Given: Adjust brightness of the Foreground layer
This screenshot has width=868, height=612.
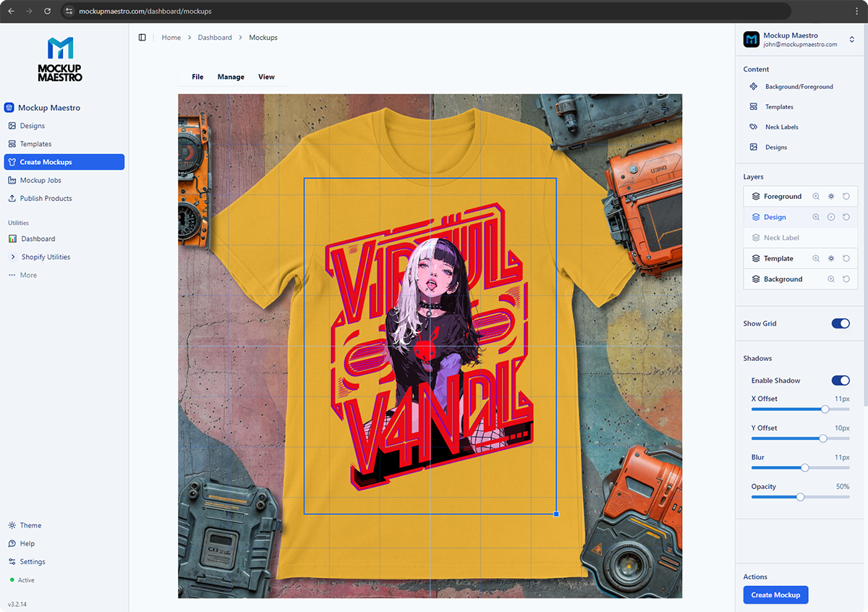Looking at the screenshot, I should pos(831,196).
